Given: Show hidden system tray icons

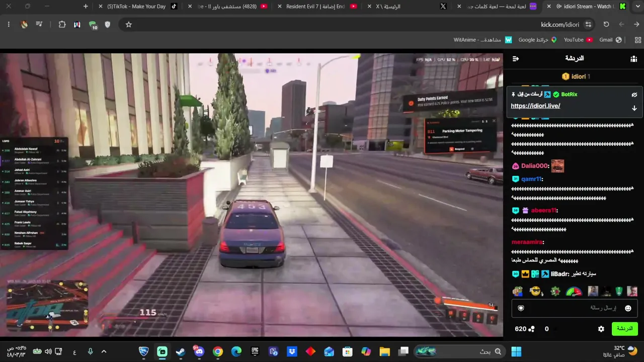Looking at the screenshot, I should [104, 351].
